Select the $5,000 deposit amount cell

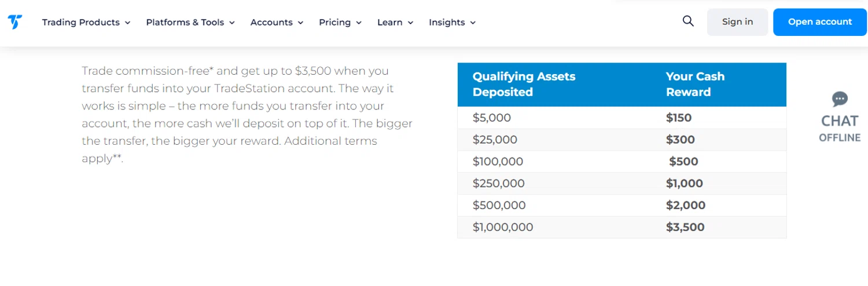point(492,118)
